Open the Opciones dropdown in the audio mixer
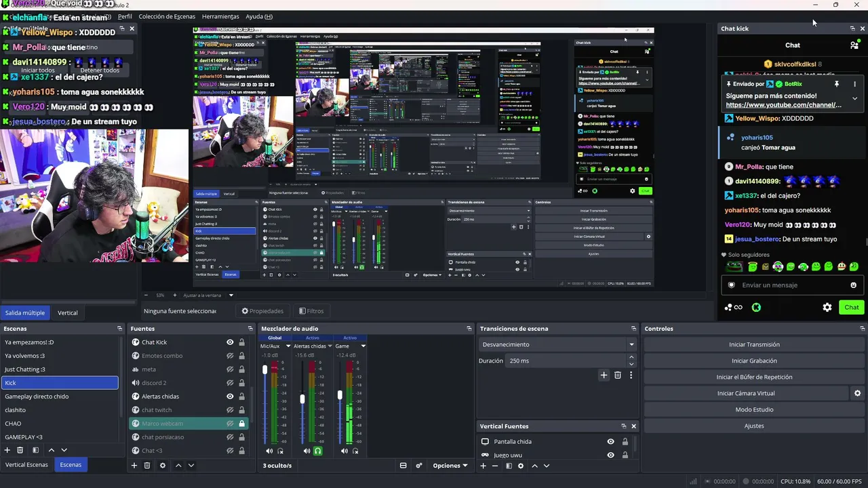Screen dimensions: 868x488 [x=450, y=466]
